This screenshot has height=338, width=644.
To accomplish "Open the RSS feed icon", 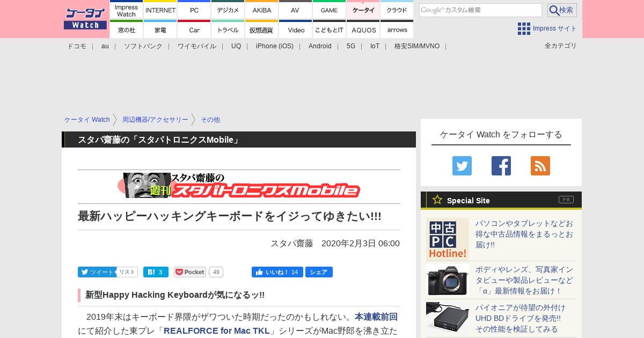I will coord(540,166).
